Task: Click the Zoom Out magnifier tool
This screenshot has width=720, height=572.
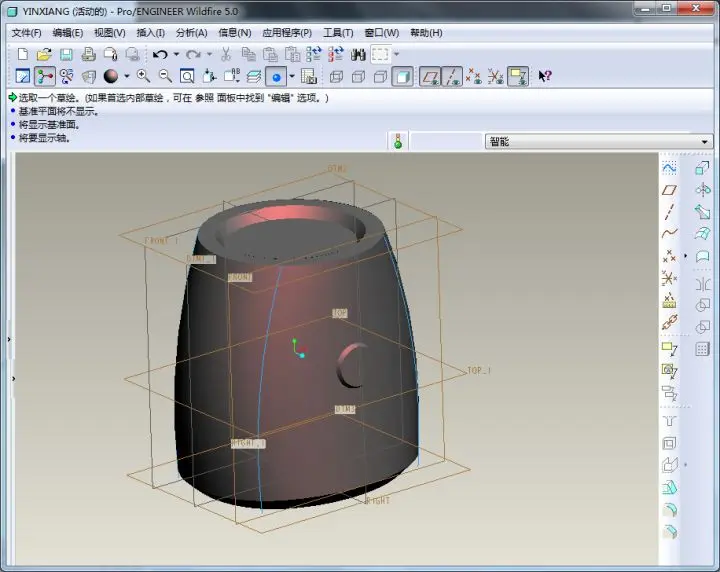Action: click(x=165, y=76)
